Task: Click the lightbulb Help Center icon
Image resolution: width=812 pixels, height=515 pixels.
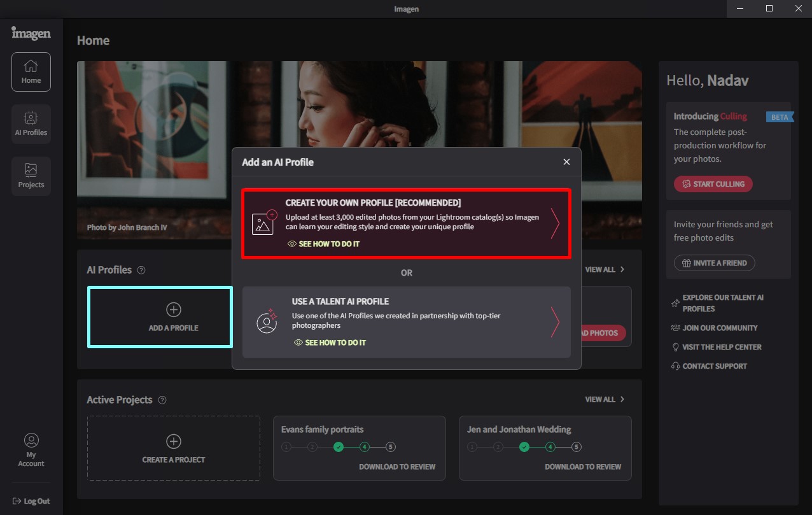Action: [675, 347]
